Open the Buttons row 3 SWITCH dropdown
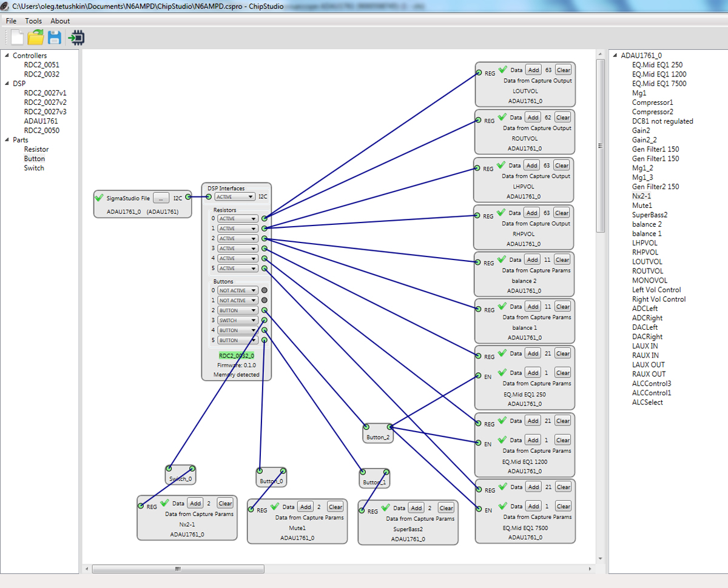 237,320
